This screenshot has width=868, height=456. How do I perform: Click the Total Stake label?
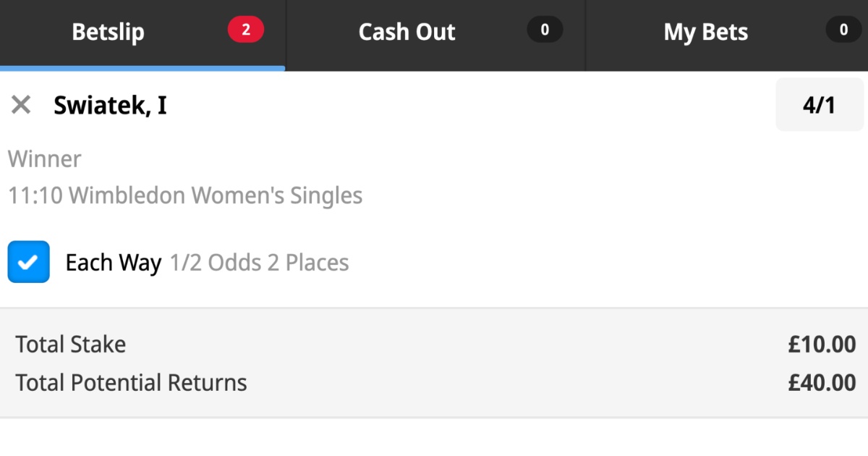(71, 345)
